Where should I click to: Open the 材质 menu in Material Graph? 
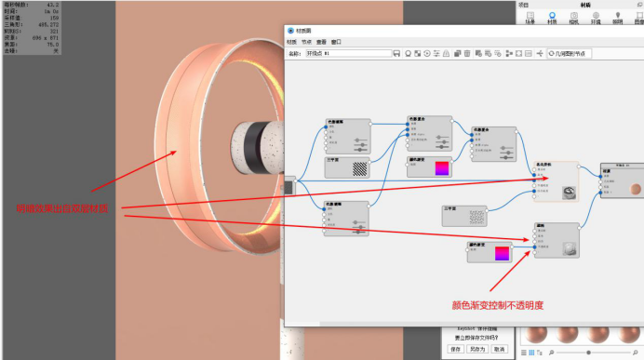coord(291,42)
